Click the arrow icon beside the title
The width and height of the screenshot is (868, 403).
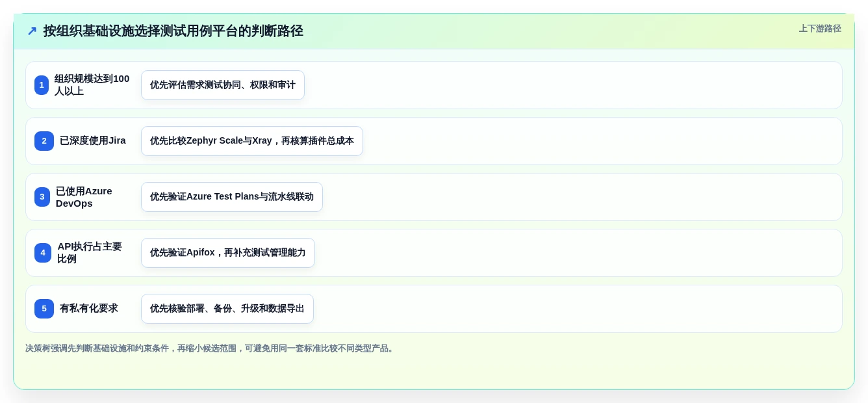coord(32,31)
